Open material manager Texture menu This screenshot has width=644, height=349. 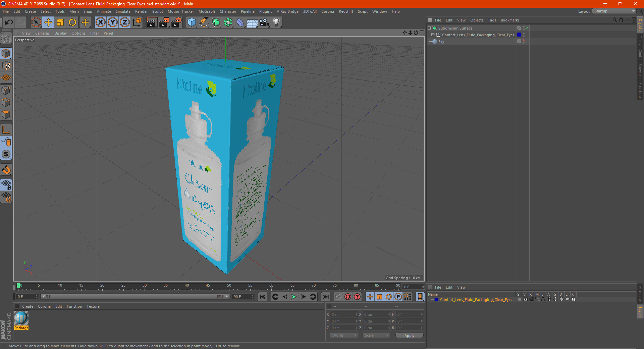(x=93, y=306)
